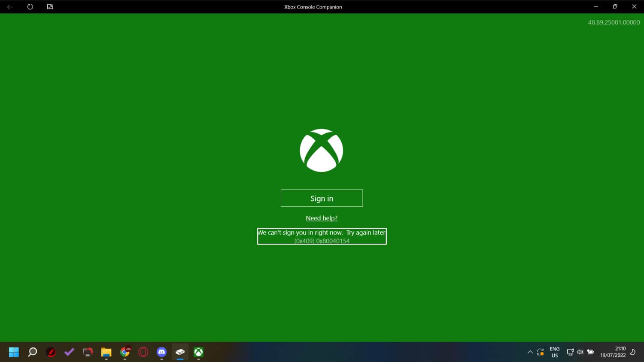This screenshot has height=362, width=644.
Task: Click the sync update tray icon
Action: click(541, 352)
